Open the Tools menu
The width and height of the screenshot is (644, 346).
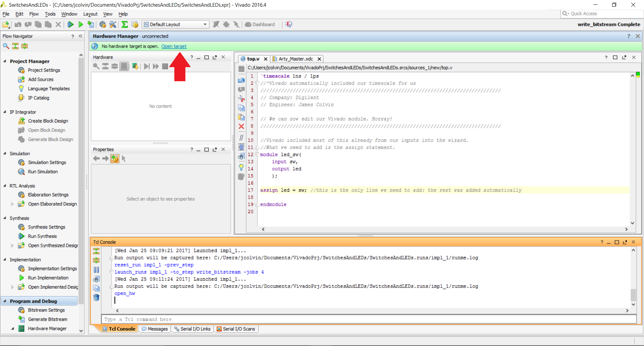click(x=50, y=14)
